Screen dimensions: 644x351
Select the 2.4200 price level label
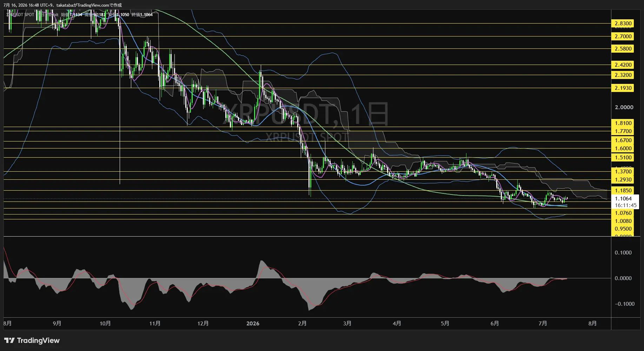tap(623, 65)
